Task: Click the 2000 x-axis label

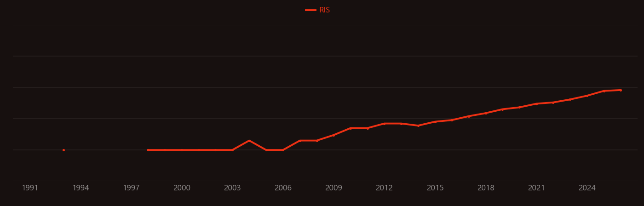Action: (182, 188)
